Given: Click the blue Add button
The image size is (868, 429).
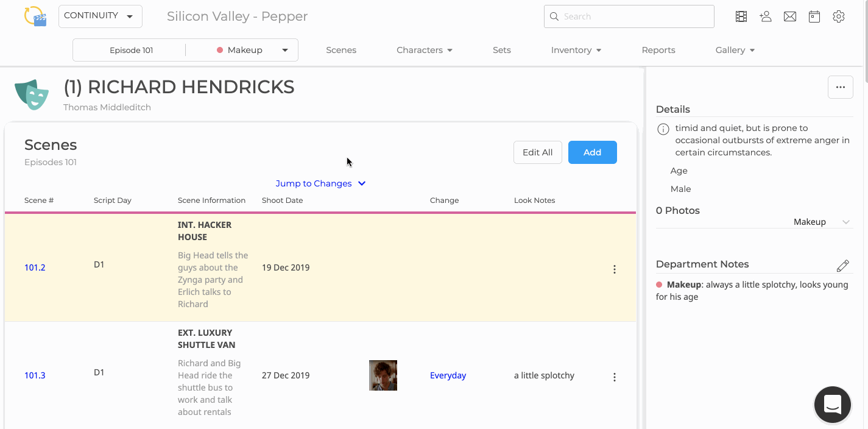Looking at the screenshot, I should 593,152.
